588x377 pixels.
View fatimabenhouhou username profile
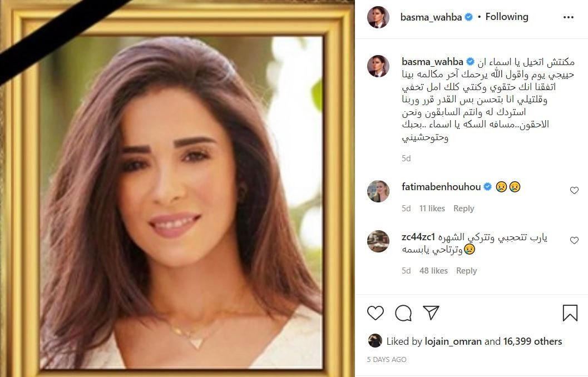click(441, 187)
